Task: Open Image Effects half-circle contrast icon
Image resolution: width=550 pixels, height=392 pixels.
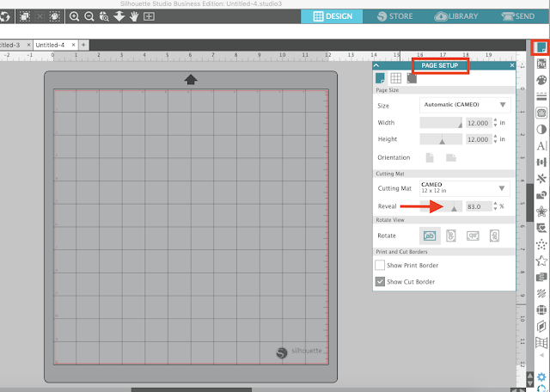Action: tap(541, 130)
